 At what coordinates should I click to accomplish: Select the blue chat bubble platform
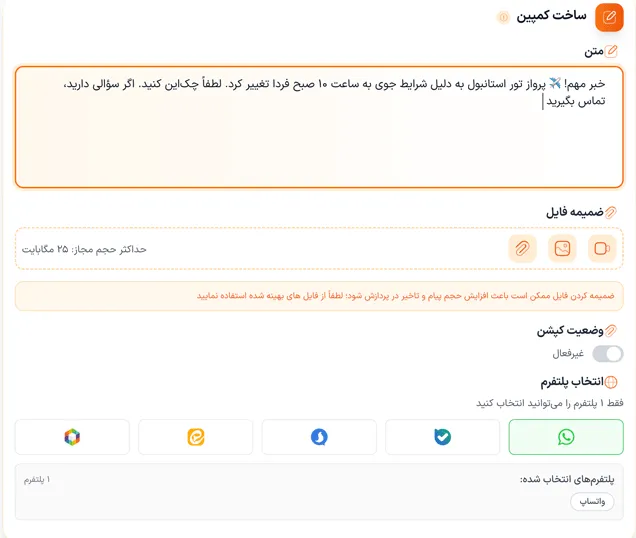(319, 437)
